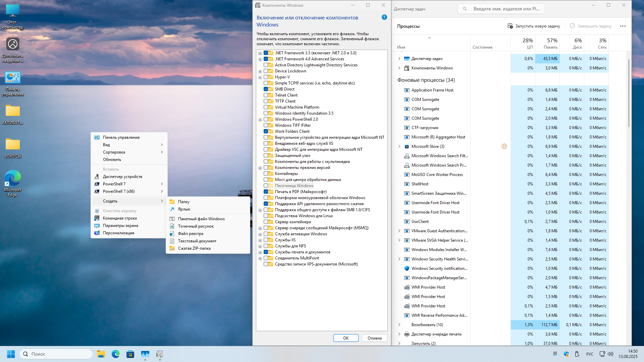This screenshot has height=362, width=644.
Task: Sort processes by Память column
Action: tap(547, 43)
